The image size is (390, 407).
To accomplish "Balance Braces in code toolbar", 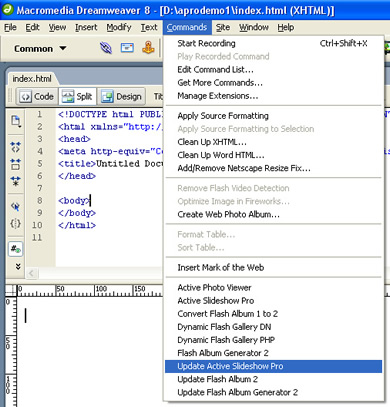I will pos(15,223).
